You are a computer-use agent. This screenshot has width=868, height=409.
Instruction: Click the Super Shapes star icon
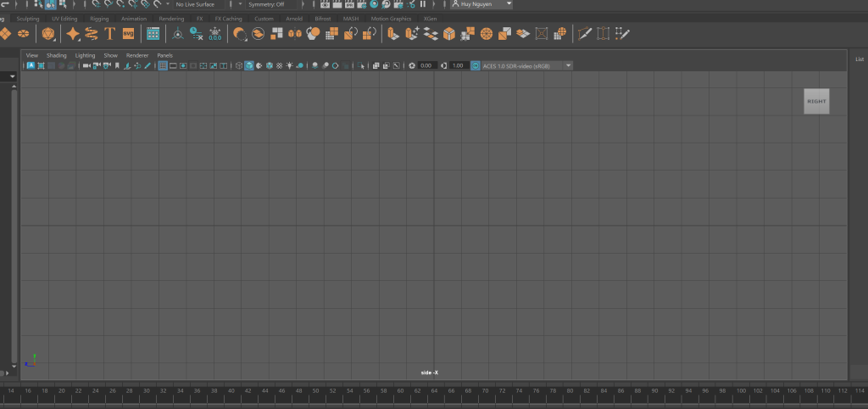73,34
